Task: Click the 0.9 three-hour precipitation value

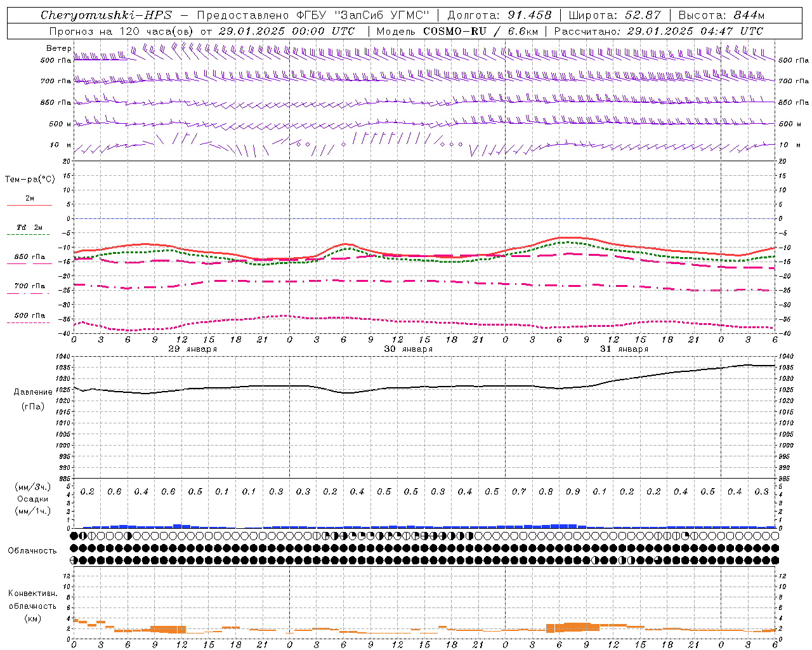Action: pyautogui.click(x=573, y=492)
